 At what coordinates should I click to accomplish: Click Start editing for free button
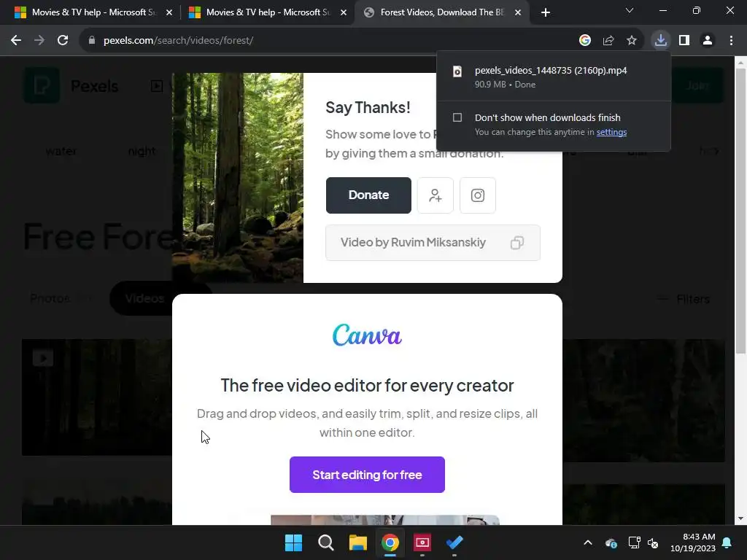point(367,475)
